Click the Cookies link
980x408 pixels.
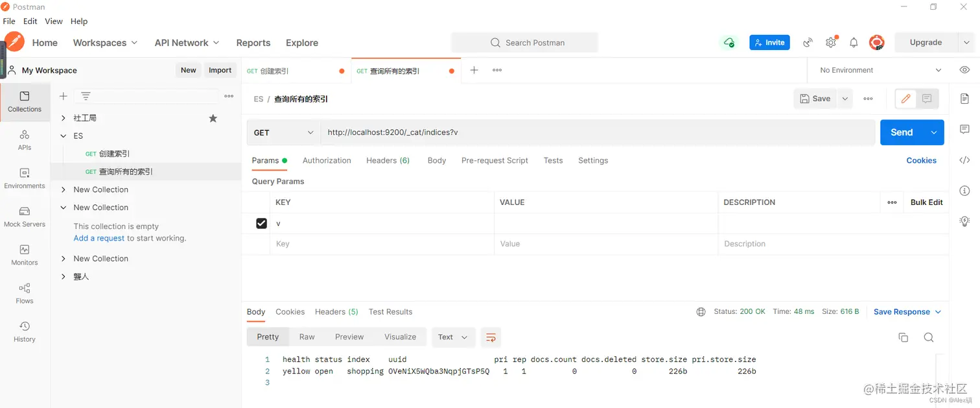click(921, 160)
